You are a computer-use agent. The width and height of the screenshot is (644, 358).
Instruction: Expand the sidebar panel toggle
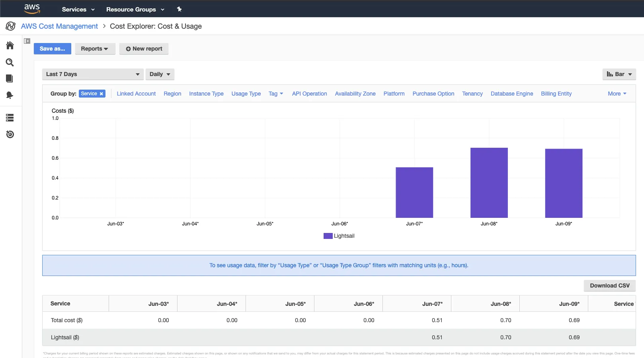point(27,41)
